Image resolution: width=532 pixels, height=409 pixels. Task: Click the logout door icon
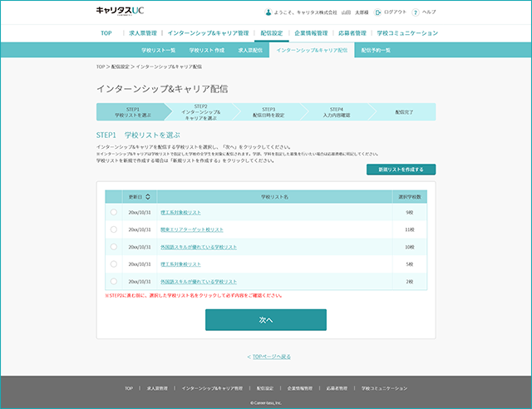377,12
